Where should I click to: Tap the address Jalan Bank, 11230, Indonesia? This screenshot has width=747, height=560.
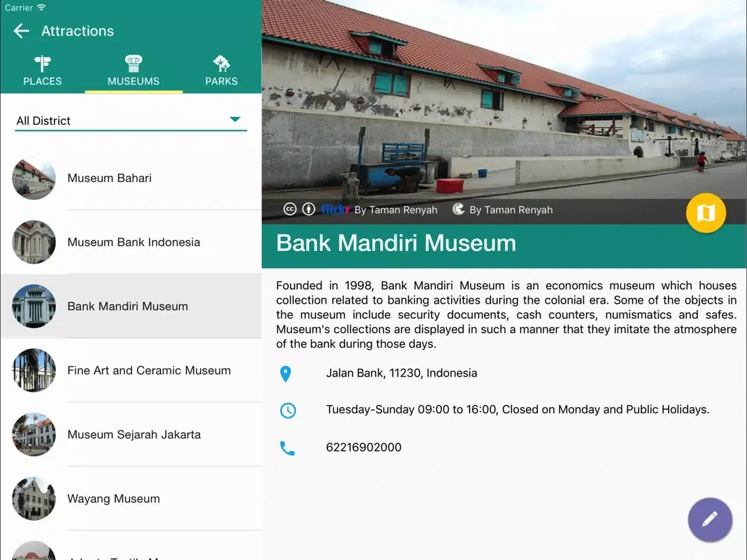coord(401,373)
